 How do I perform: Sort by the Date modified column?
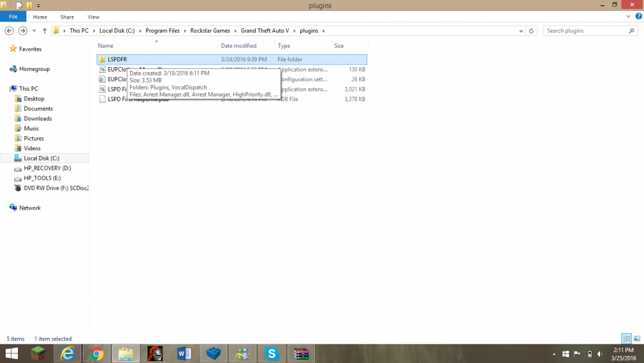239,46
